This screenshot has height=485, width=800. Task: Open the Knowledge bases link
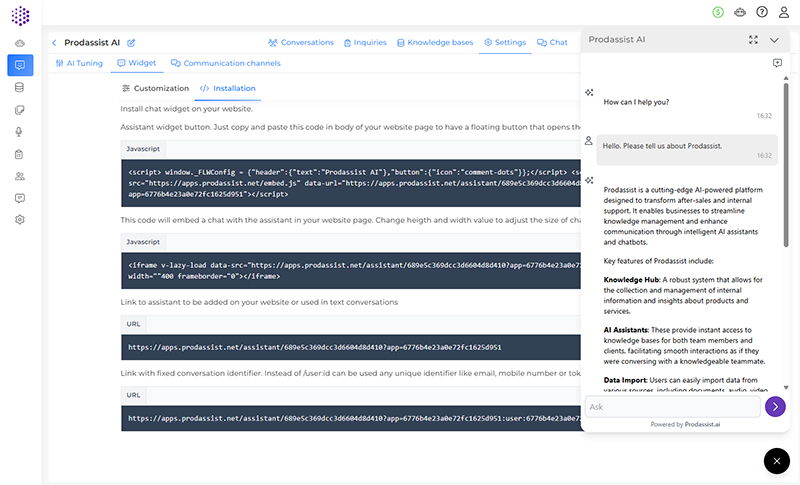coord(435,43)
